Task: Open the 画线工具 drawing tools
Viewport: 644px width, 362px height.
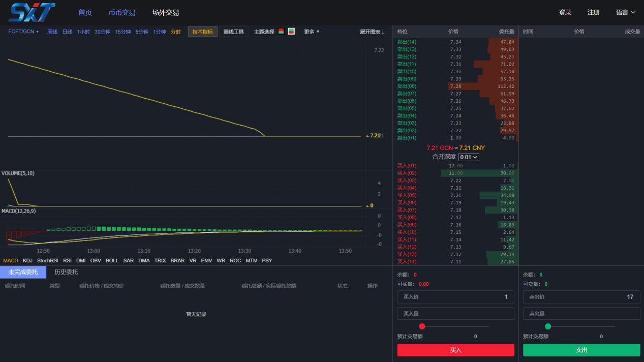Action: [234, 32]
